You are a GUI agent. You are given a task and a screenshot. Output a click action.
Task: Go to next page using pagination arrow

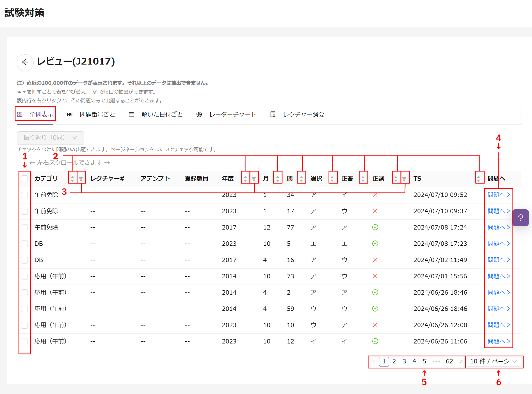tap(461, 361)
